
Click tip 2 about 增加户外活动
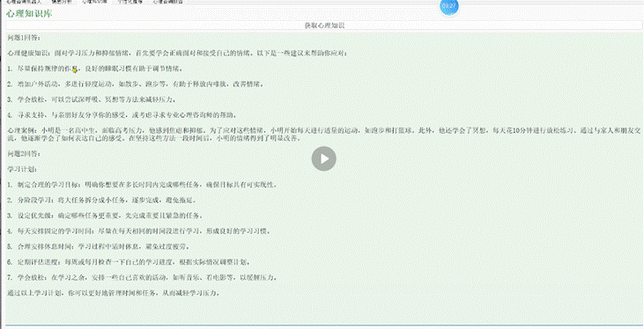[135, 84]
